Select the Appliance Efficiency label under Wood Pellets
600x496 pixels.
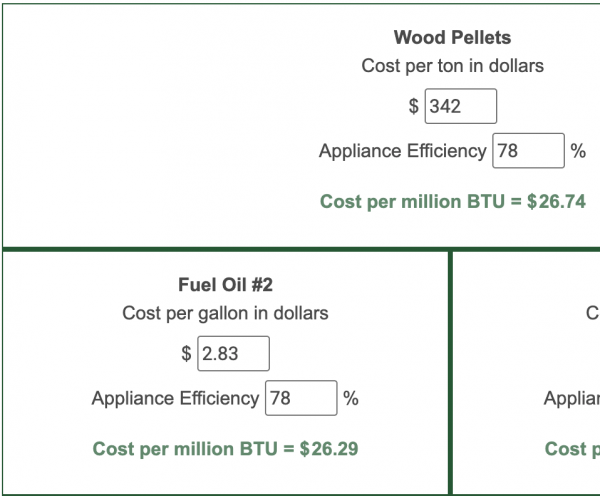pos(402,152)
